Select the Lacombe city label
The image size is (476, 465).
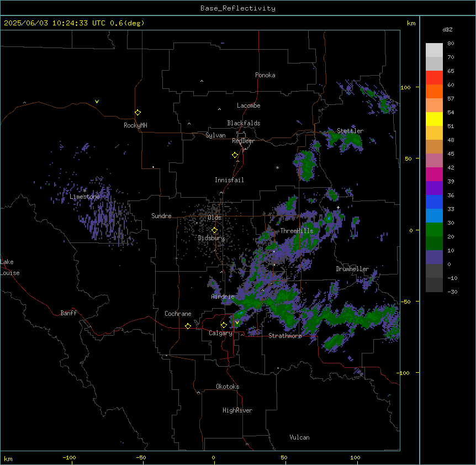(x=248, y=105)
